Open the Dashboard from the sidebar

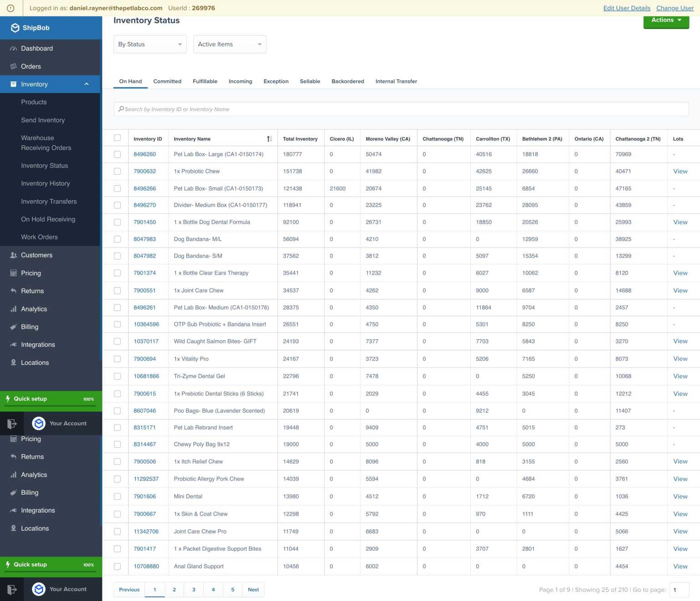coord(36,48)
